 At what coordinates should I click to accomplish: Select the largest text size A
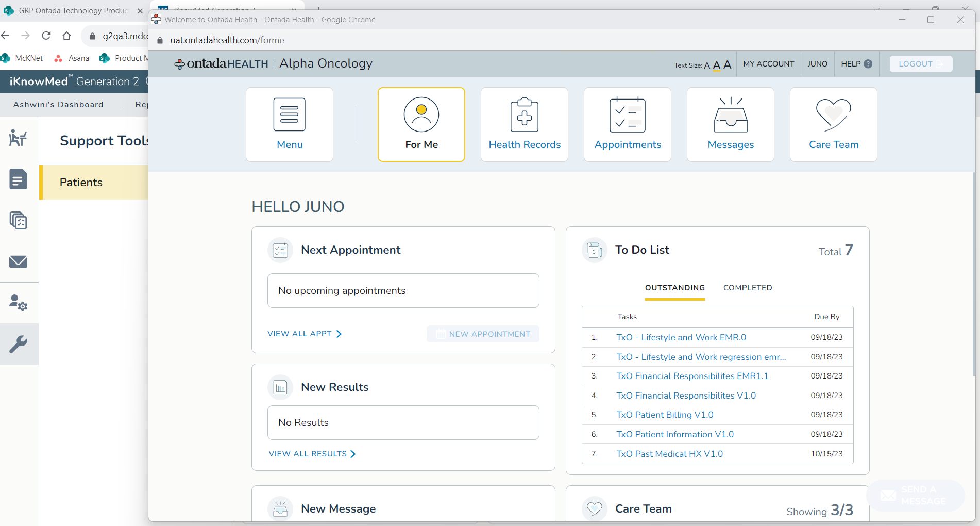727,64
